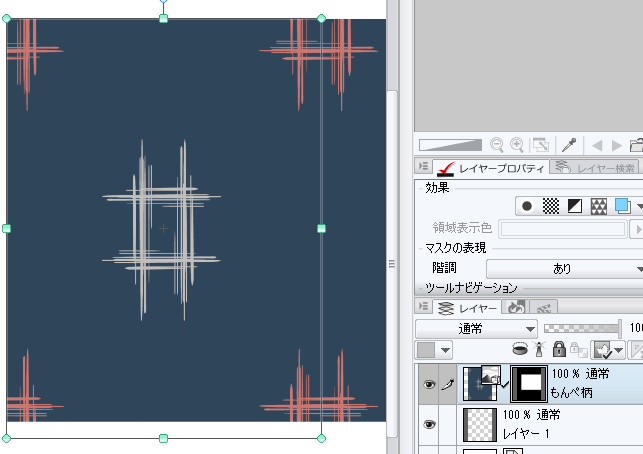Click the 領域表示色 color field
This screenshot has width=643, height=454.
point(563,229)
